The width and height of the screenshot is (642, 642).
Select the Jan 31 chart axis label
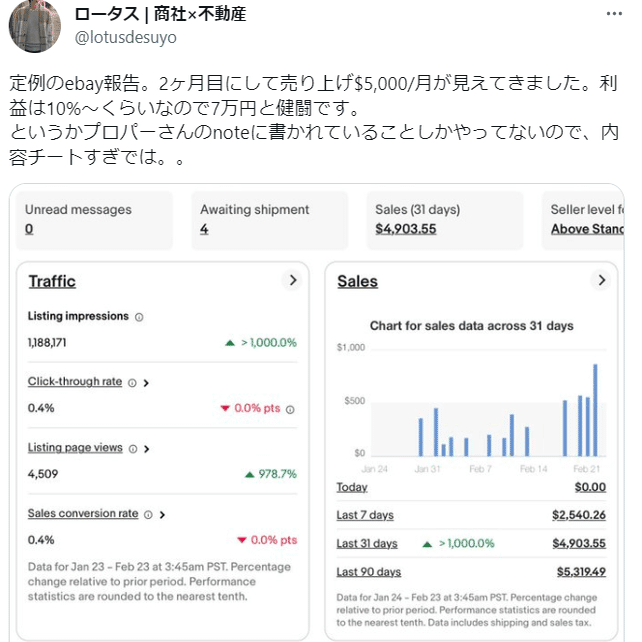427,469
